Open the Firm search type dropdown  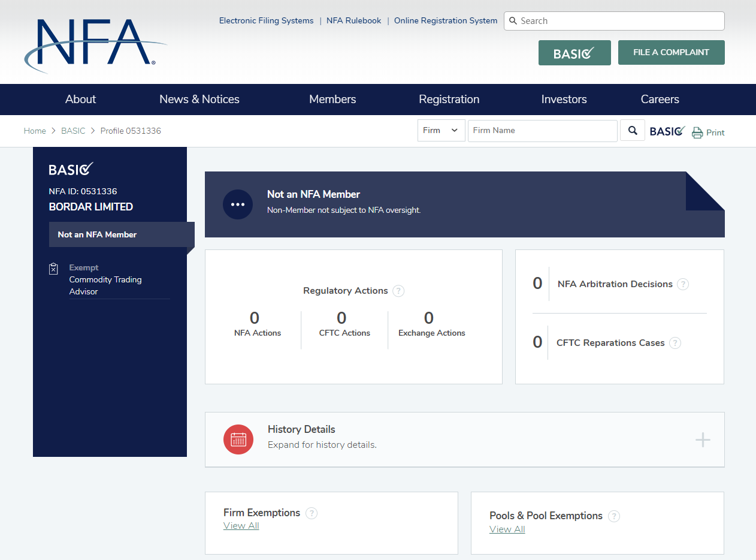point(441,130)
